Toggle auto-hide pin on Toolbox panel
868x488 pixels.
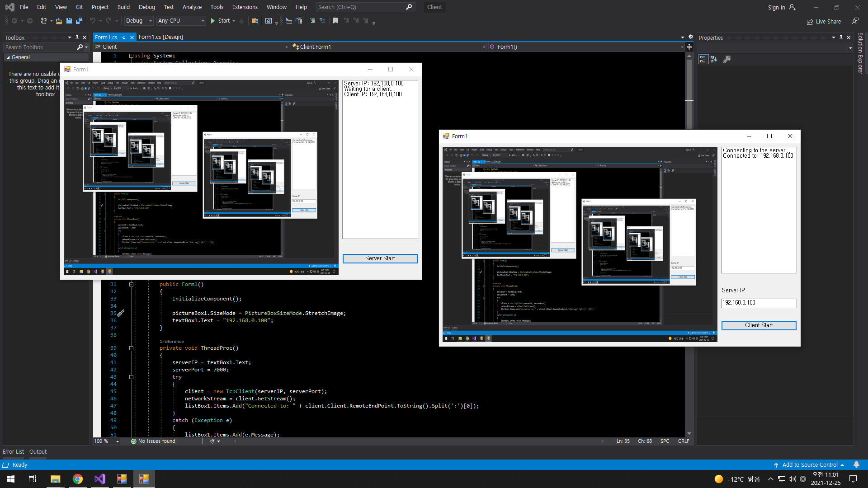[x=77, y=38]
